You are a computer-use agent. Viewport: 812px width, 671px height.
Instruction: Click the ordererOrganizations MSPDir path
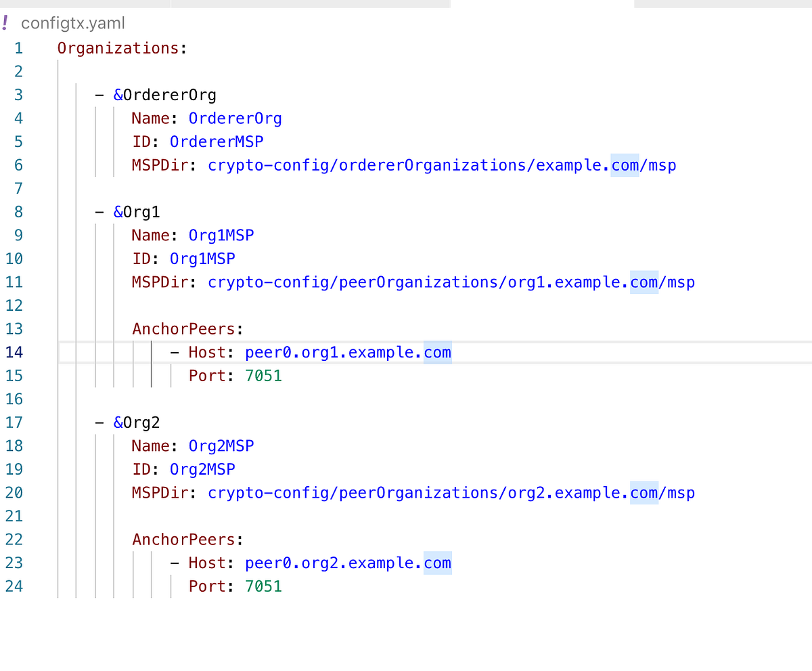(x=442, y=165)
